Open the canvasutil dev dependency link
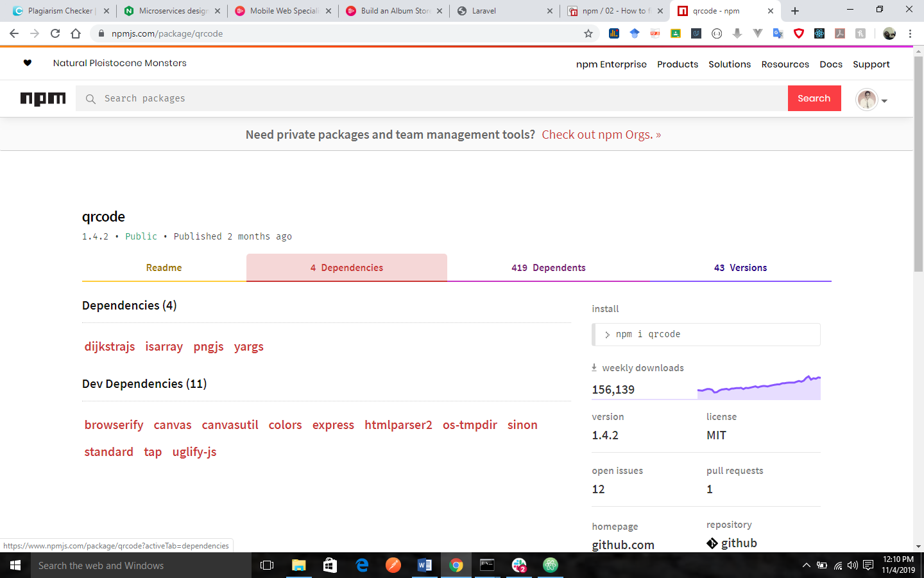The height and width of the screenshot is (578, 924). [230, 425]
